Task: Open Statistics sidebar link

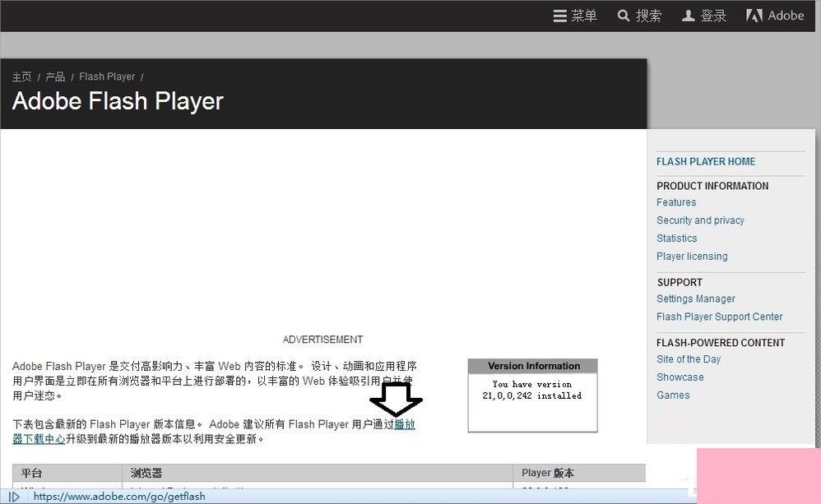Action: [x=676, y=238]
